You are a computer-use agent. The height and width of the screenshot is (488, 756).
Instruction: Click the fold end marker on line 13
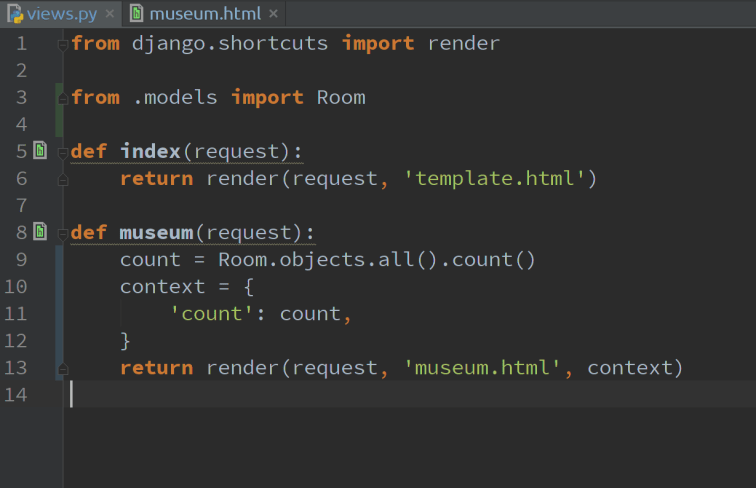(x=63, y=369)
